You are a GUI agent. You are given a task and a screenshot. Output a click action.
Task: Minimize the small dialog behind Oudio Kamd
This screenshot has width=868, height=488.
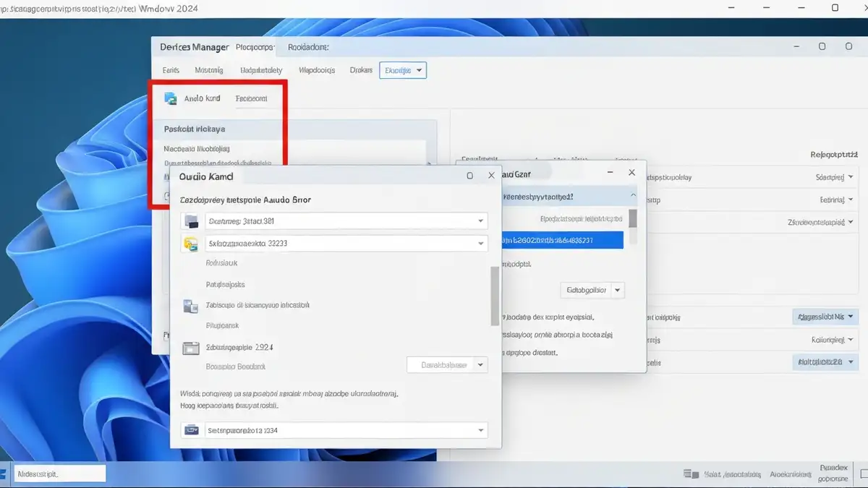(x=609, y=173)
